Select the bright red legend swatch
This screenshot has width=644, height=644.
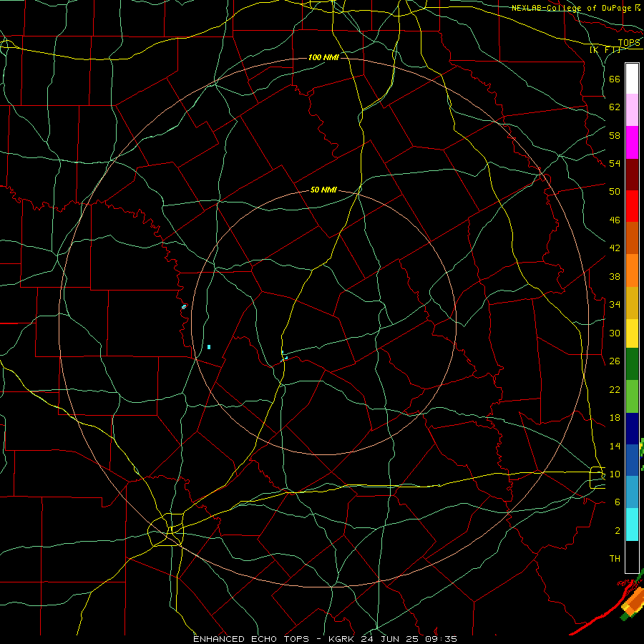[632, 206]
